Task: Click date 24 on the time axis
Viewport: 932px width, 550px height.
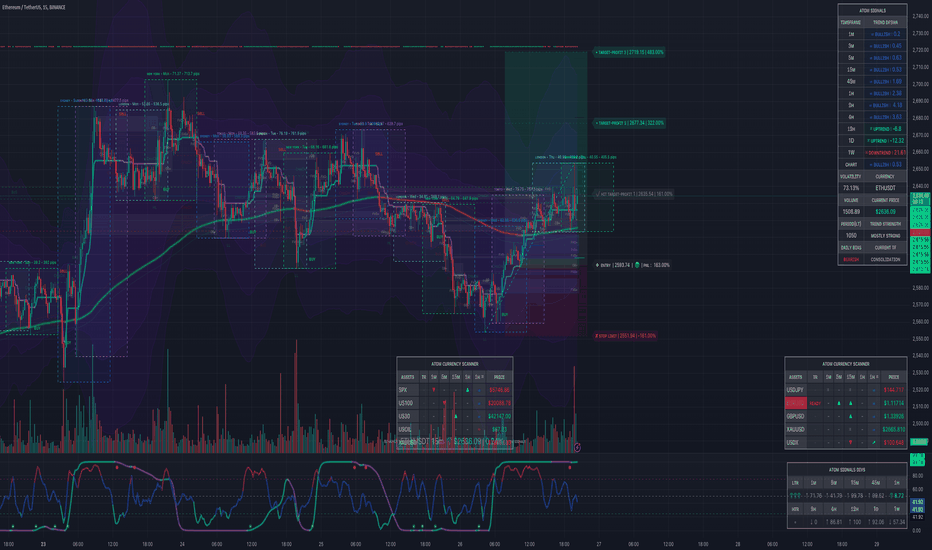Action: point(182,544)
